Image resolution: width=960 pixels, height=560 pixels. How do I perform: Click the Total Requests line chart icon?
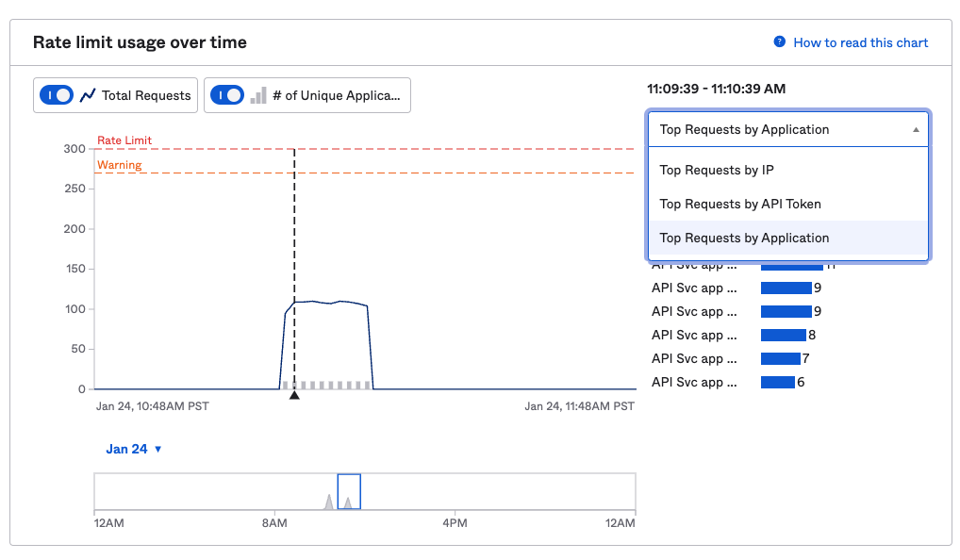coord(88,95)
